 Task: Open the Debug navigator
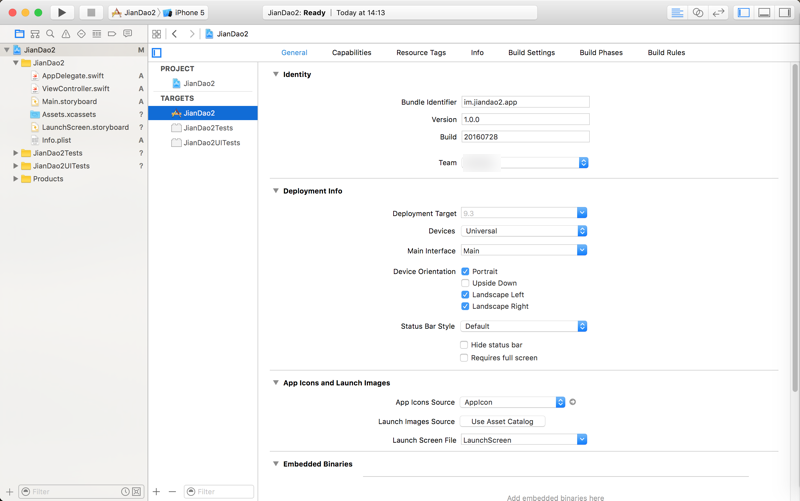[96, 34]
